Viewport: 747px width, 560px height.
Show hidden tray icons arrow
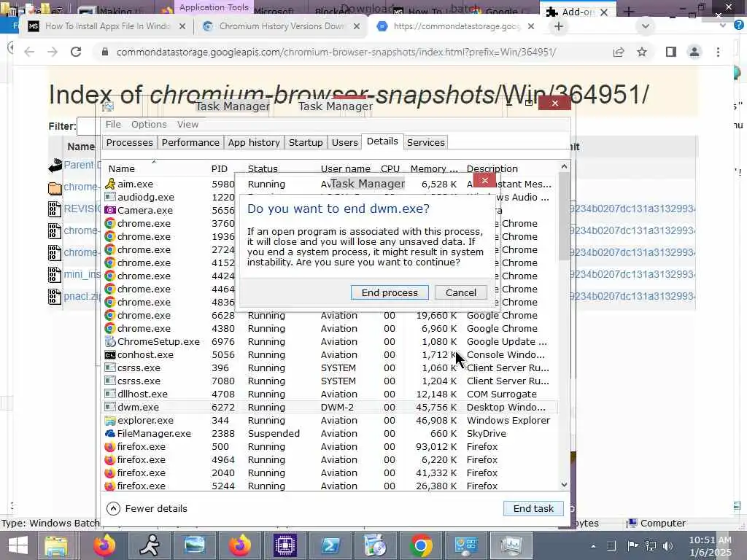tap(593, 546)
